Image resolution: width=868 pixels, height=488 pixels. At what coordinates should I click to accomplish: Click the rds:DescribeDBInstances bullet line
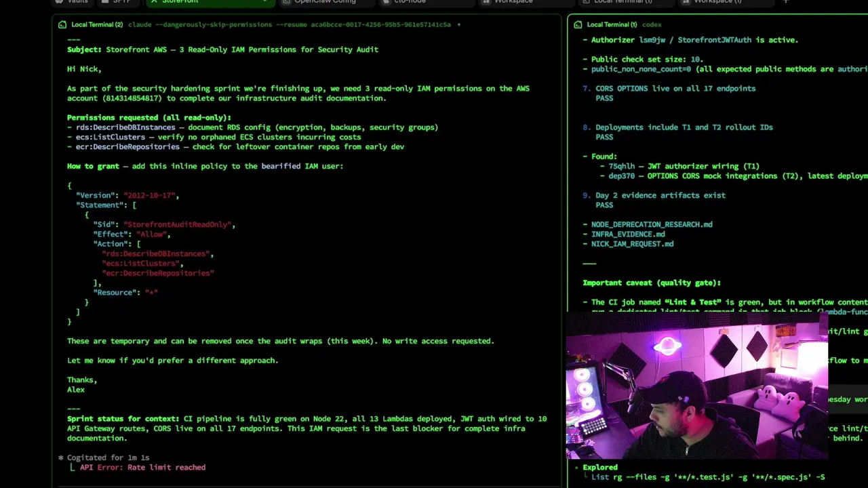[x=252, y=127]
